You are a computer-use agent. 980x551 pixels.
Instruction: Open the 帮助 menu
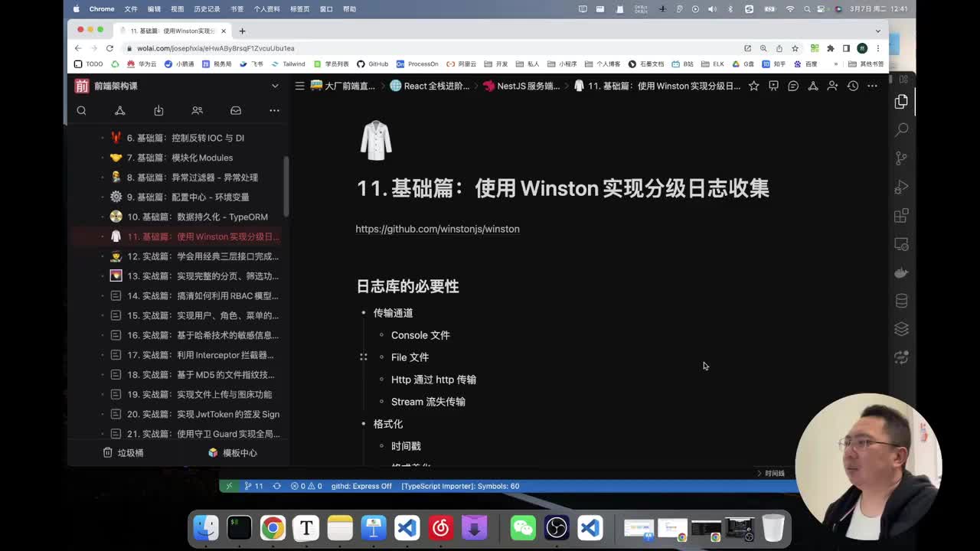click(x=350, y=9)
